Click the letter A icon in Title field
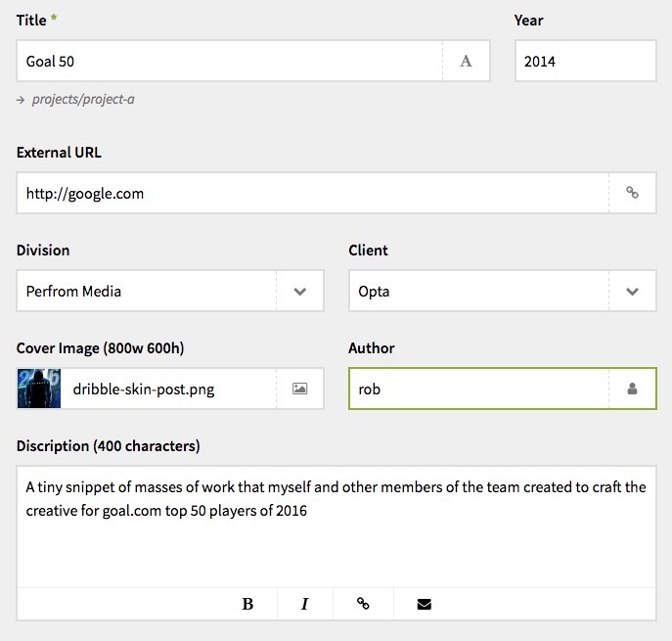 466,61
